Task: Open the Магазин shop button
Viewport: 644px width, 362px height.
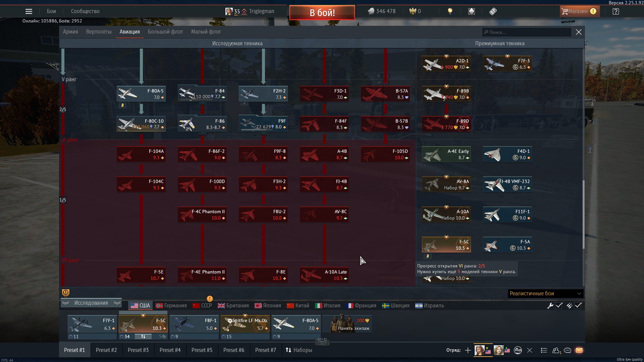Action: [580, 11]
